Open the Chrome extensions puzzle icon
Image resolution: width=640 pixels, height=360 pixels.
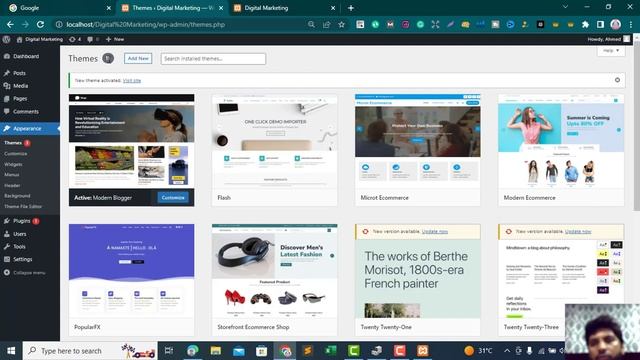click(585, 24)
